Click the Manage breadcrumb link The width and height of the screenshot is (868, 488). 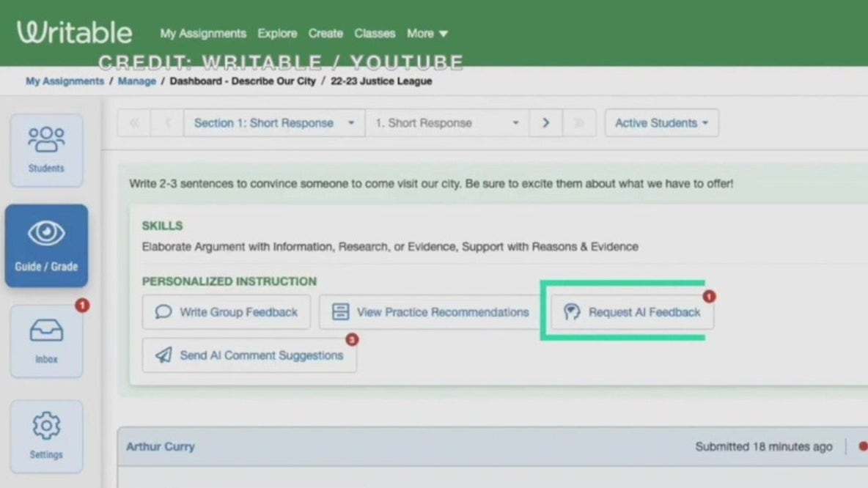tap(136, 81)
